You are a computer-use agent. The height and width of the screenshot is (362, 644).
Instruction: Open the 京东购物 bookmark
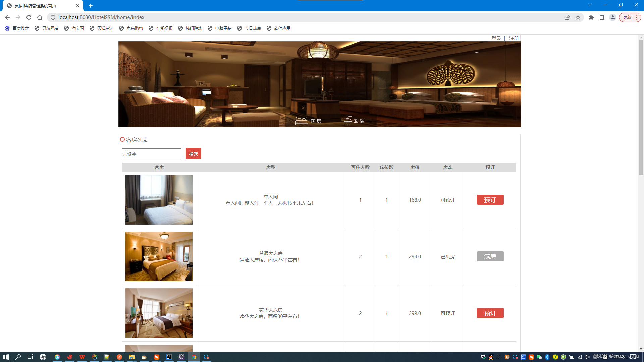click(131, 28)
